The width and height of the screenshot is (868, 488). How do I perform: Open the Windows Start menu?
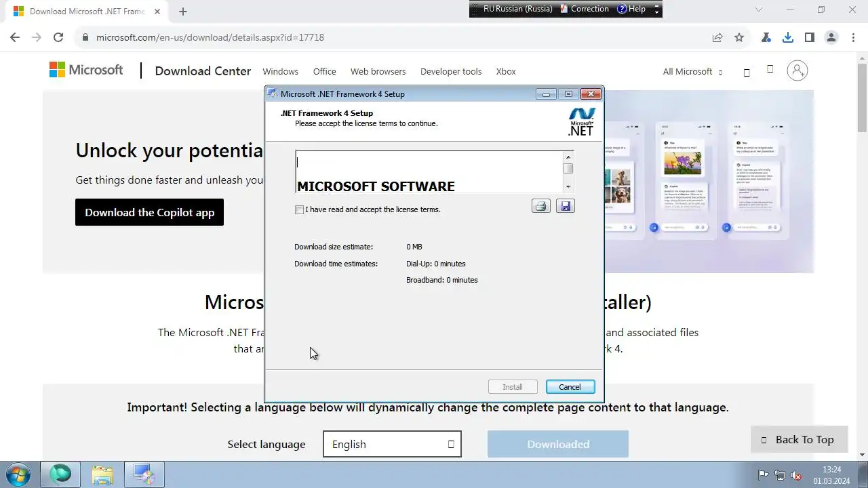coord(18,474)
